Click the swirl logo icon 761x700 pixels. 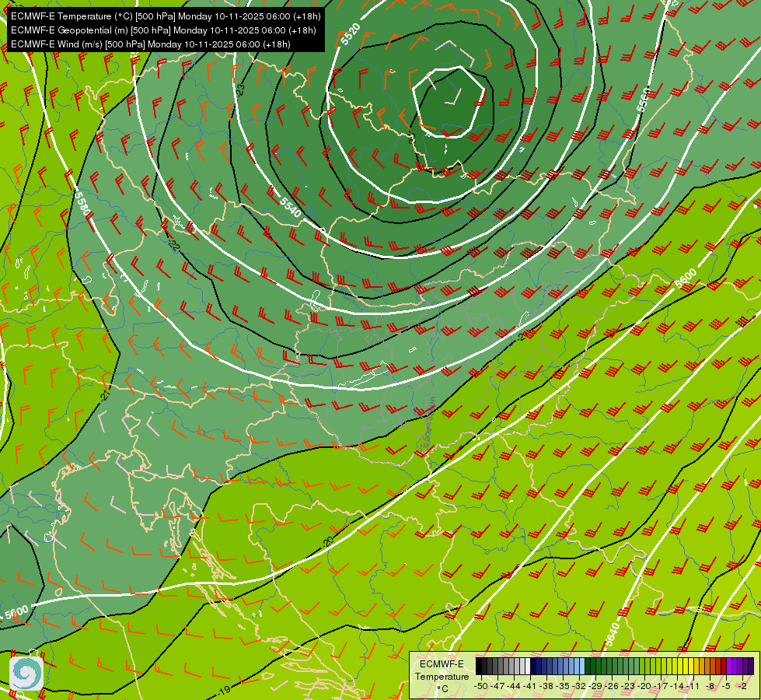[26, 673]
